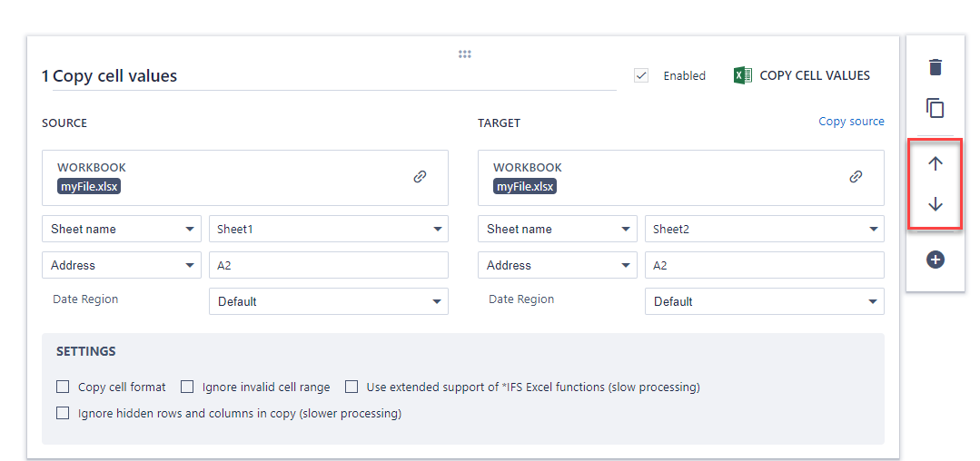This screenshot has height=461, width=980.
Task: Click link icon in source workbook
Action: pos(420,177)
